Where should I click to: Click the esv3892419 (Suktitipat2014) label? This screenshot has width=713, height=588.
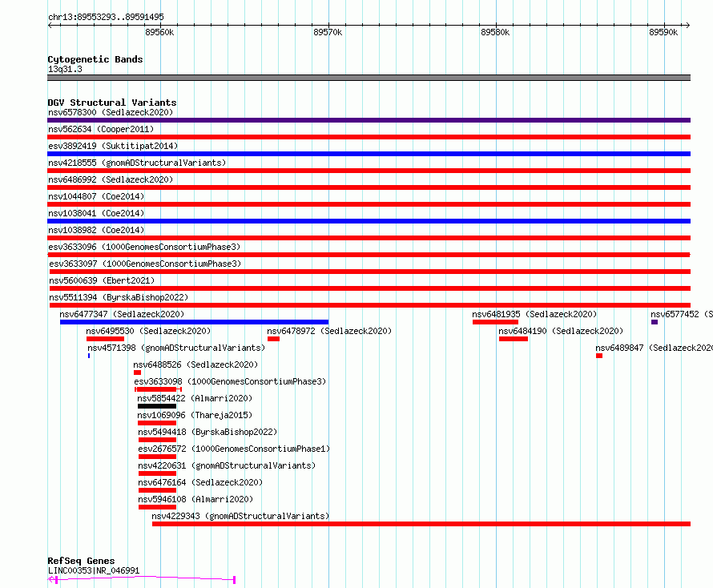coord(113,146)
